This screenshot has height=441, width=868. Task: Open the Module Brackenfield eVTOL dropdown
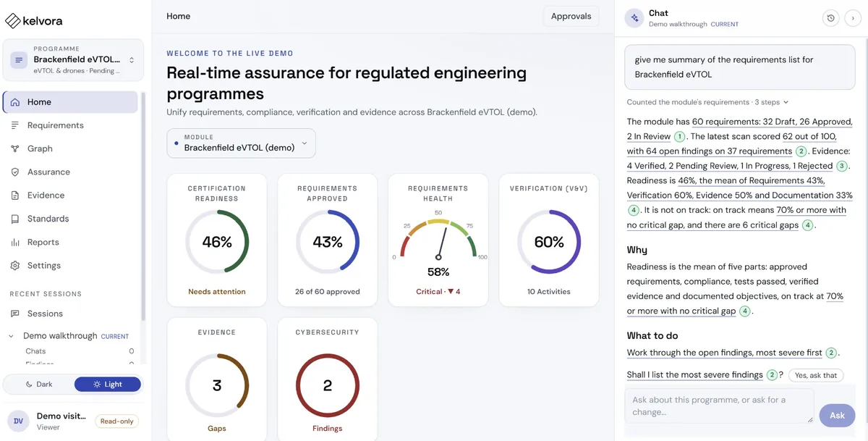pyautogui.click(x=241, y=143)
